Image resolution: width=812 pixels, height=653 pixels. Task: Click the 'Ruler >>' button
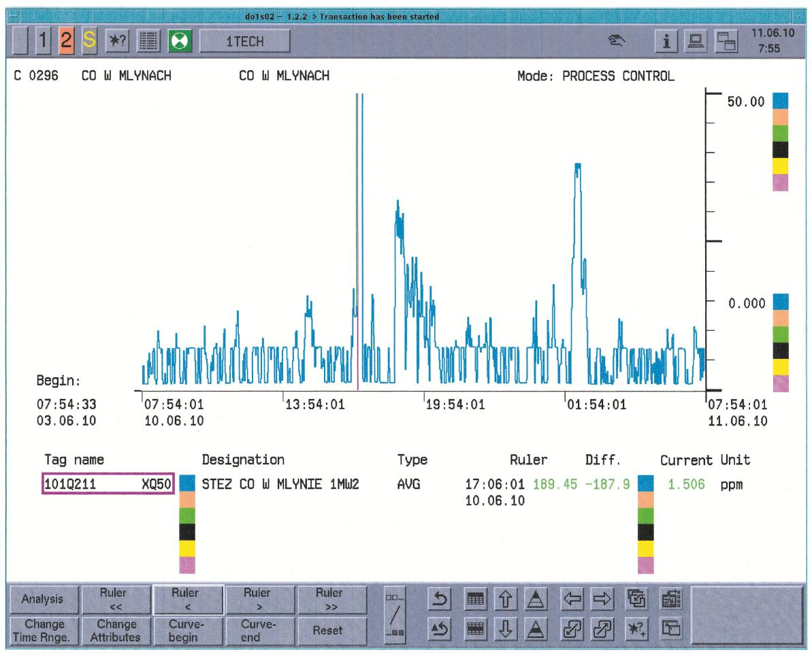pos(331,599)
